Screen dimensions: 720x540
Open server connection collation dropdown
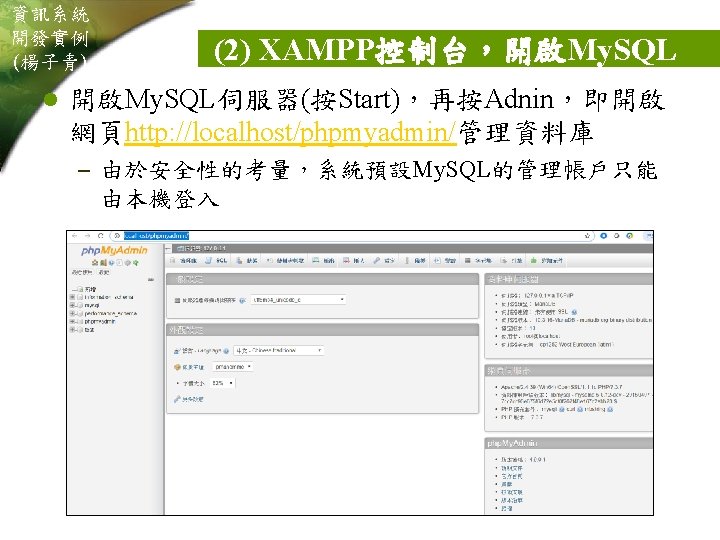pos(298,300)
